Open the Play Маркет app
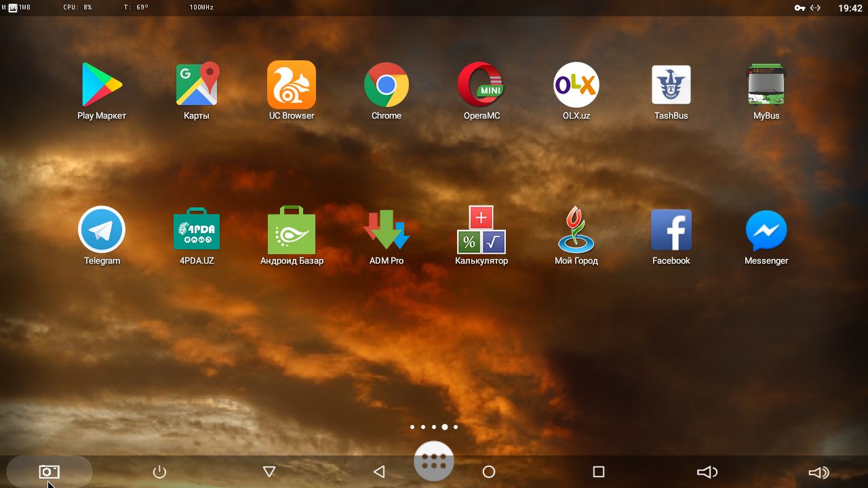The image size is (868, 488). (x=102, y=85)
